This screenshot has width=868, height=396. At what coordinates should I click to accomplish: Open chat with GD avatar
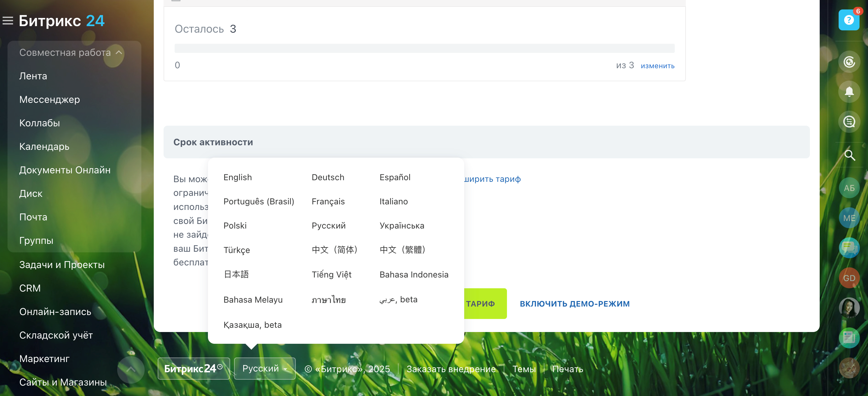point(849,278)
